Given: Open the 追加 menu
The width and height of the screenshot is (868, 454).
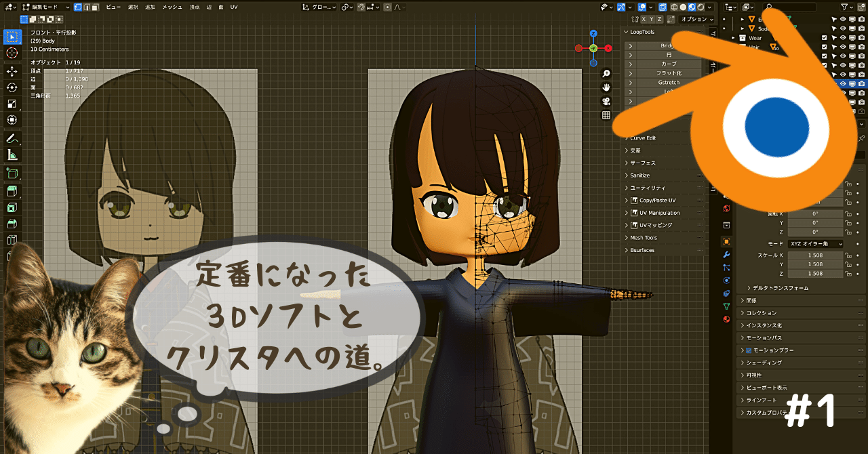Looking at the screenshot, I should tap(150, 7).
